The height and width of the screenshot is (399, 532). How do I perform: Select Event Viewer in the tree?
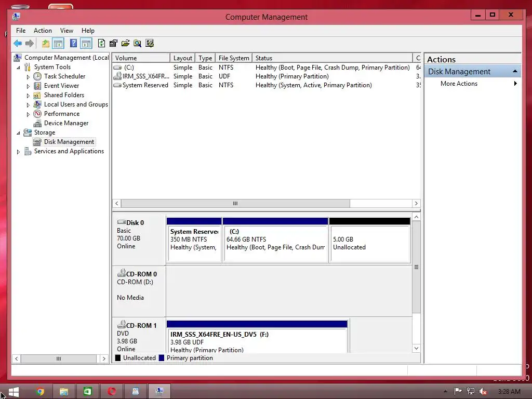pyautogui.click(x=61, y=86)
